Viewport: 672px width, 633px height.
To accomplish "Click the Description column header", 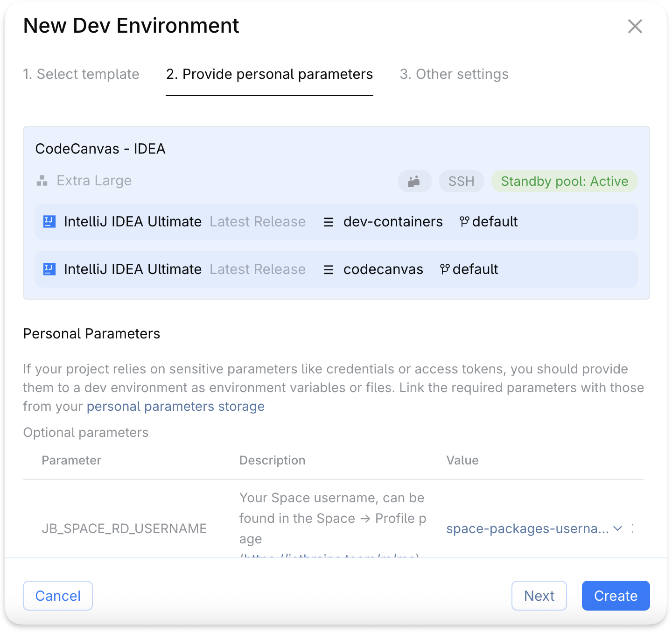I will click(272, 460).
